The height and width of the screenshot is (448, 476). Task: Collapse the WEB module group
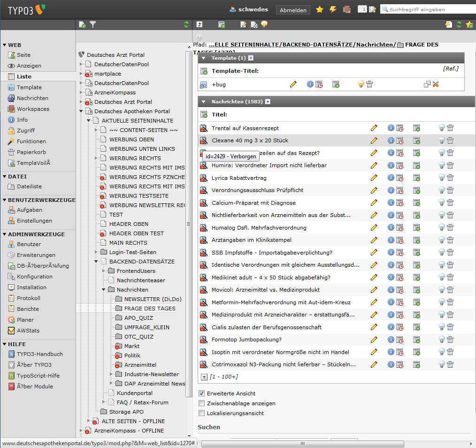5,45
